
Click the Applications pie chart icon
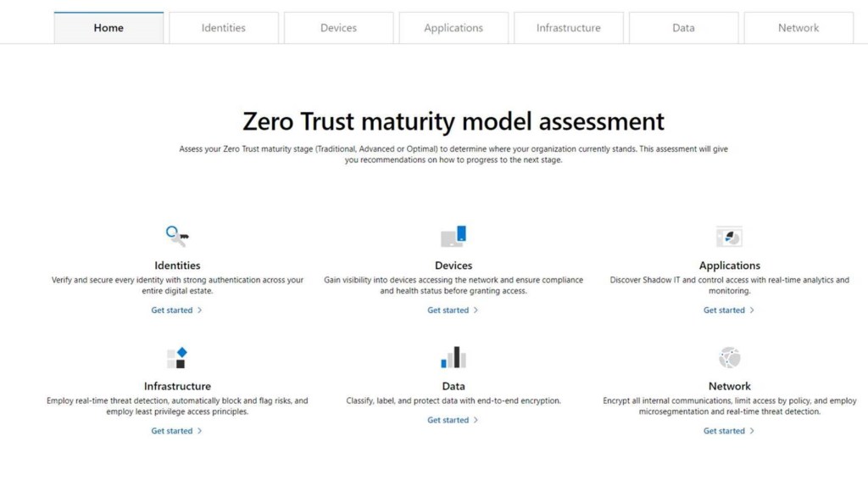coord(729,237)
